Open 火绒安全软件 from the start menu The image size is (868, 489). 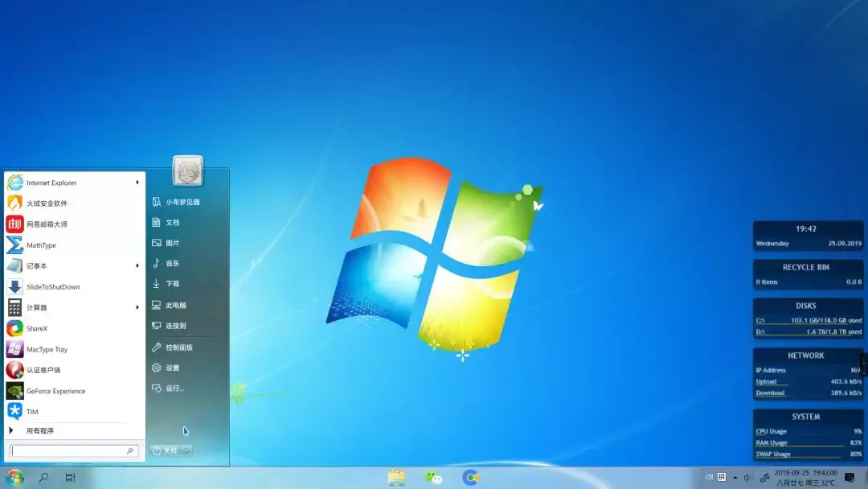pyautogui.click(x=74, y=203)
